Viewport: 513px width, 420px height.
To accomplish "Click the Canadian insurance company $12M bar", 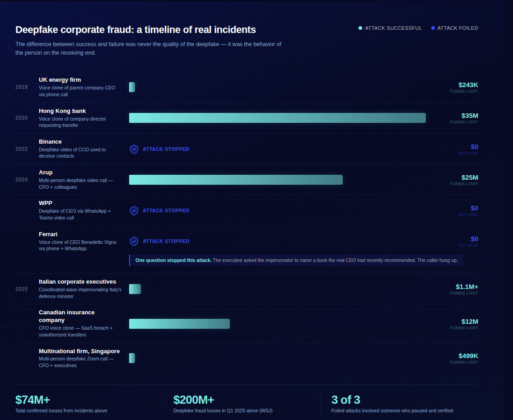I will click(179, 324).
